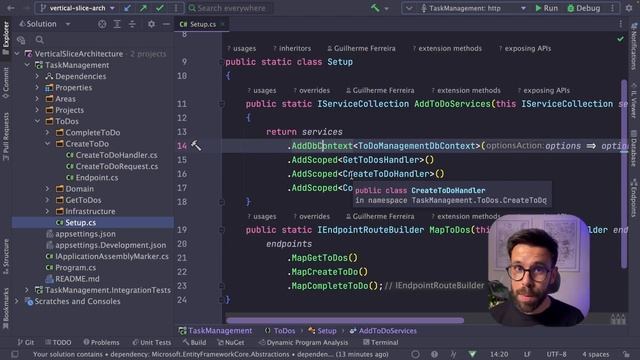The image size is (640, 360).
Task: Expand the Dependencies node
Action: [37, 76]
